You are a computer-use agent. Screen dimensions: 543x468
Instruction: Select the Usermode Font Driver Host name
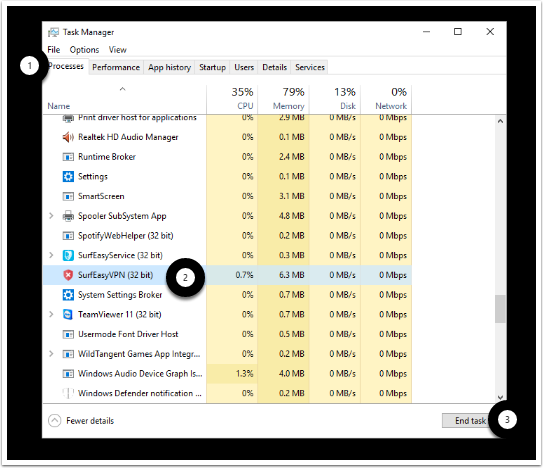click(128, 335)
